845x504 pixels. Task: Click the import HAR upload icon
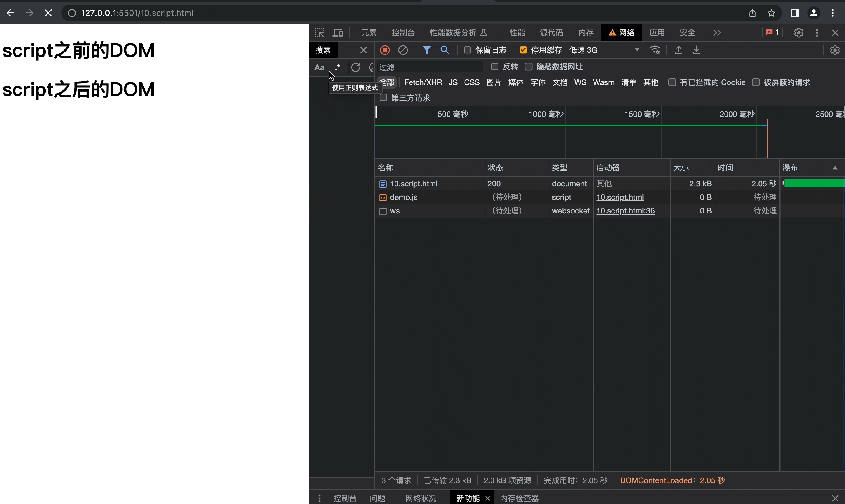coord(678,50)
